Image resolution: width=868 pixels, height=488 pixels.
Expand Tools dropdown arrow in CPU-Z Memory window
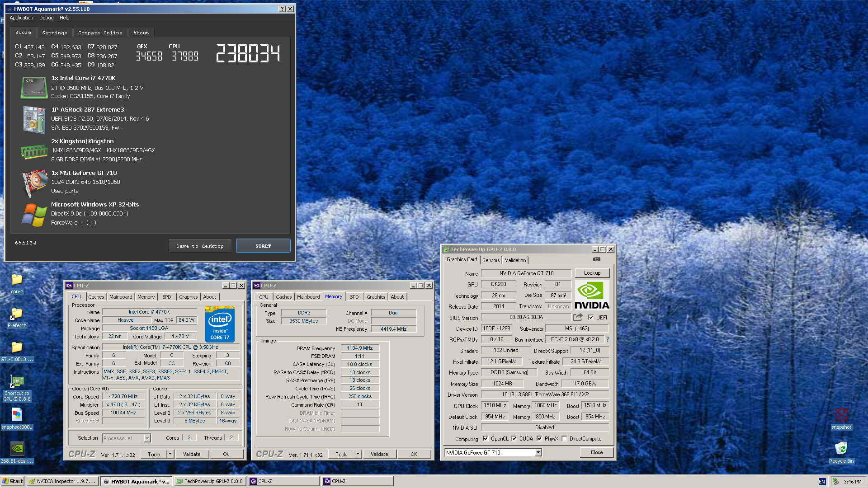click(358, 454)
